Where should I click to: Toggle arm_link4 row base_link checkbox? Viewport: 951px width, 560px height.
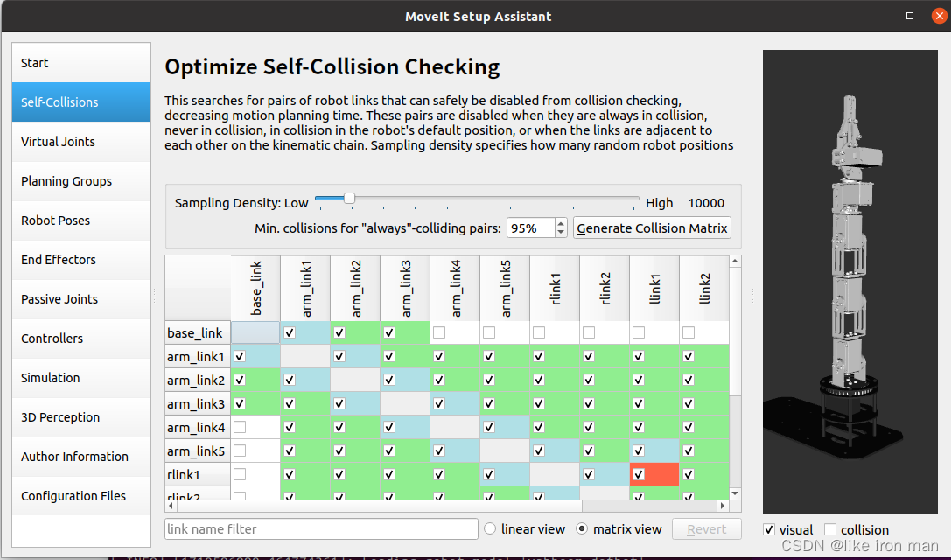tap(241, 427)
